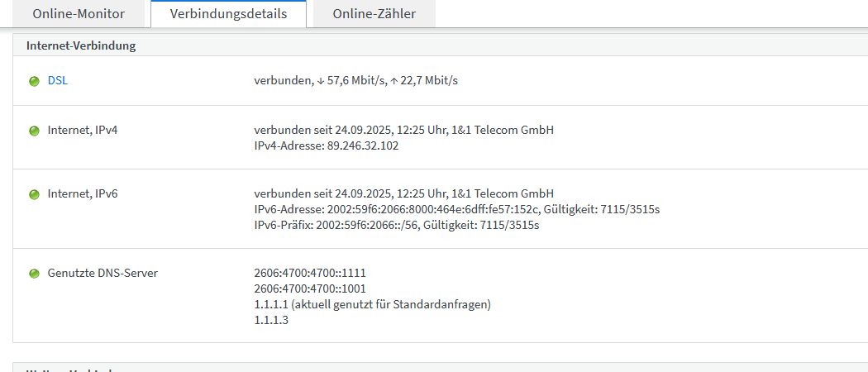Switch to the Online-Monitor tab
The width and height of the screenshot is (868, 372).
pyautogui.click(x=79, y=14)
